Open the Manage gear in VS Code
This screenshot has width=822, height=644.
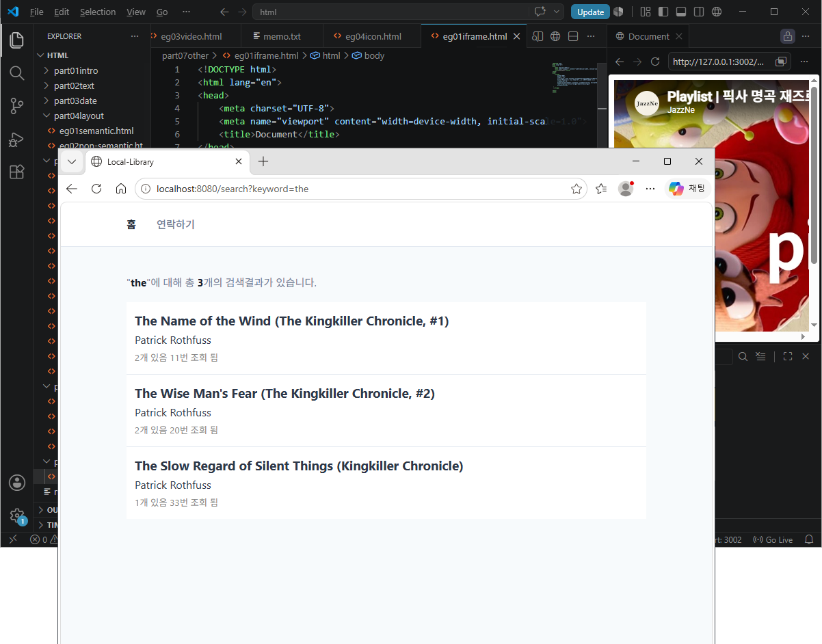pyautogui.click(x=17, y=515)
